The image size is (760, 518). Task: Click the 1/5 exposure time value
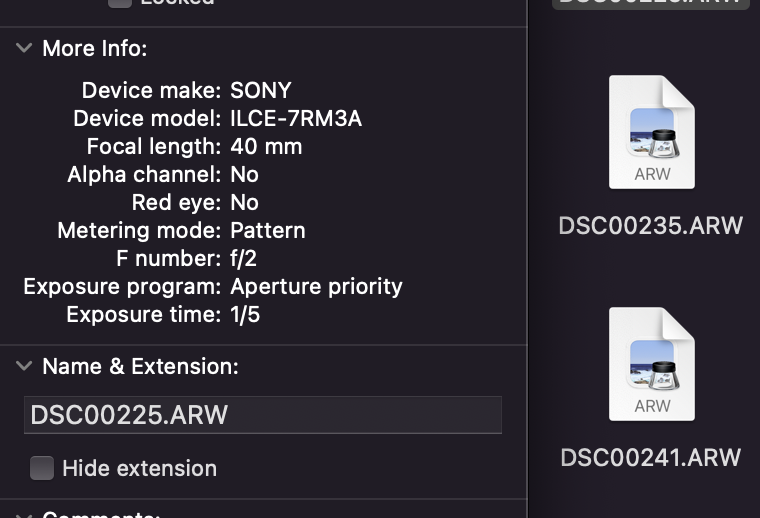[246, 314]
